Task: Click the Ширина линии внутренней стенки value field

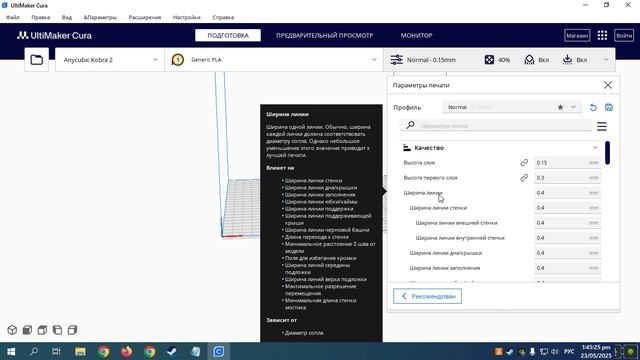Action: pos(567,238)
